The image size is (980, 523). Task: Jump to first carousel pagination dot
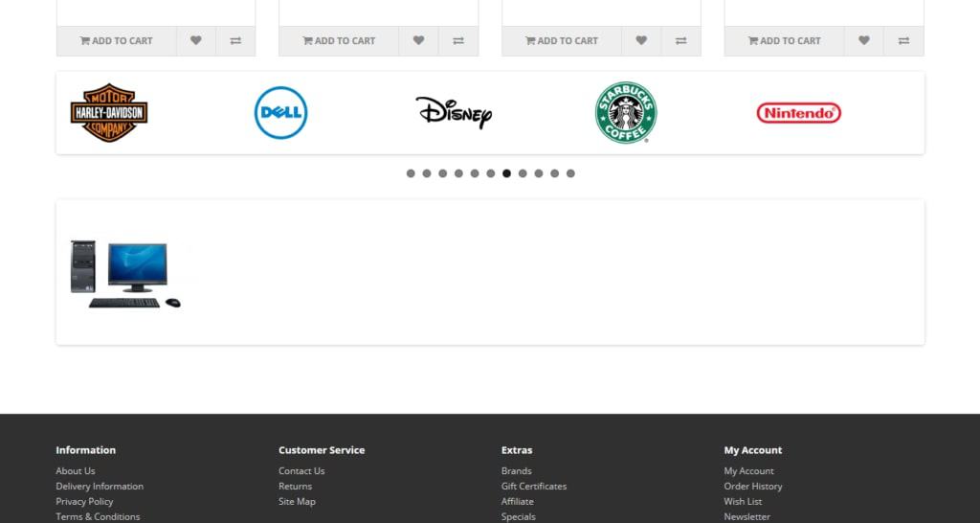click(411, 173)
